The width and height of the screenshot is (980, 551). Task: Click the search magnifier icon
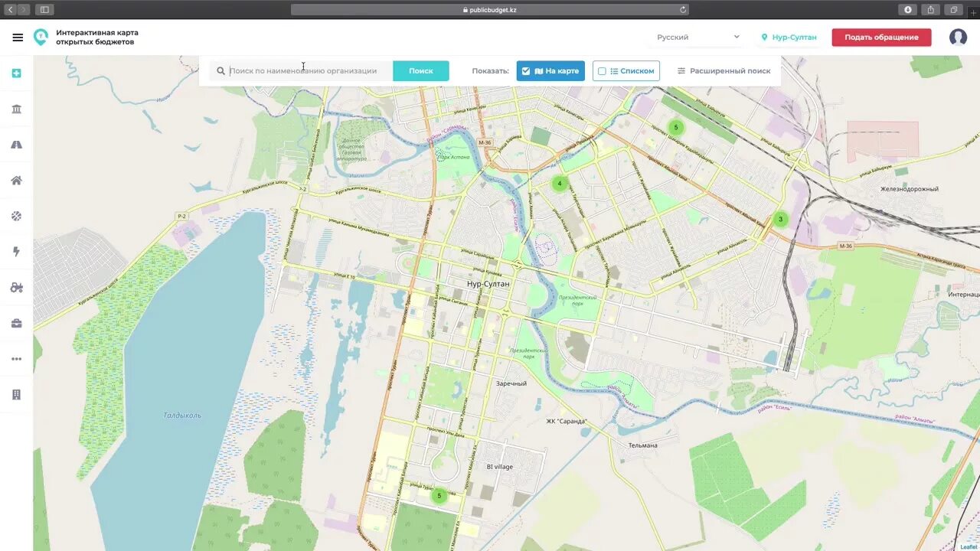(220, 71)
